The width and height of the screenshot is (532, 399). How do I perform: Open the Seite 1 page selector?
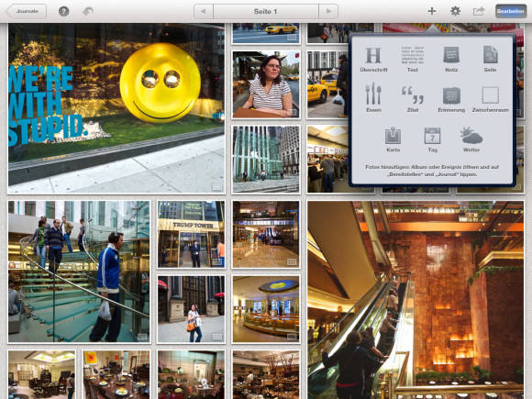coord(266,11)
